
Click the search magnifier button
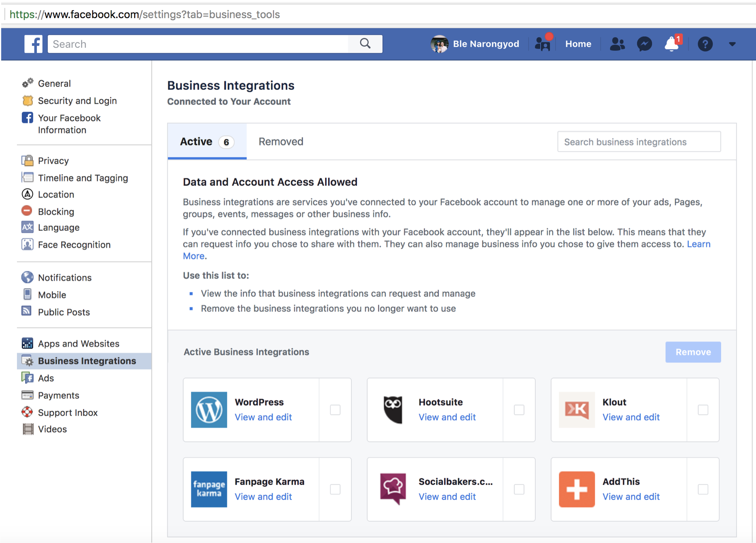(x=365, y=44)
